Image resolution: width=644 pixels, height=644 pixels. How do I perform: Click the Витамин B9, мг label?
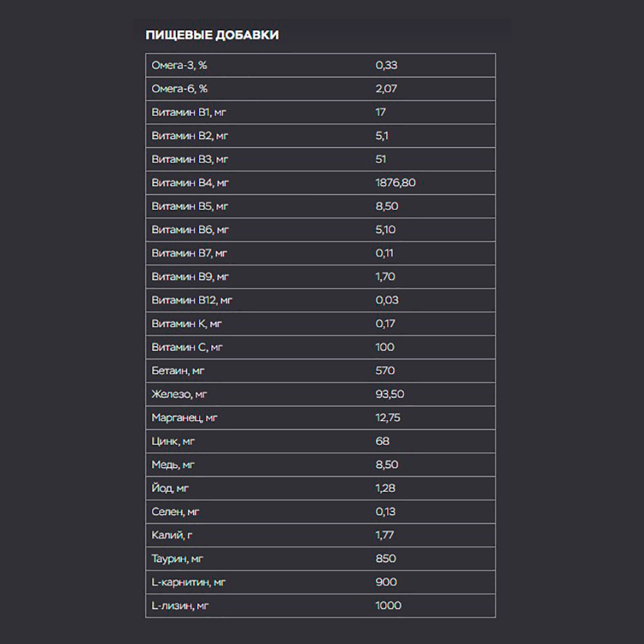[190, 277]
